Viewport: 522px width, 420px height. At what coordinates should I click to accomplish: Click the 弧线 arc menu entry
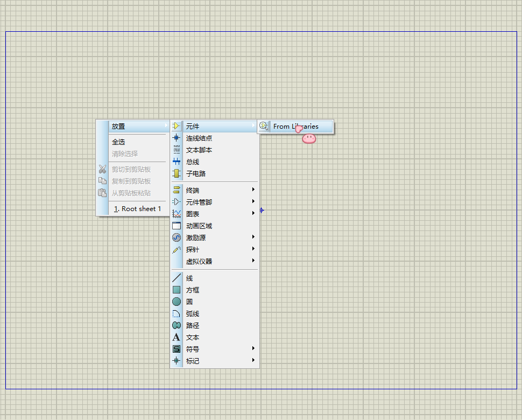tap(193, 313)
